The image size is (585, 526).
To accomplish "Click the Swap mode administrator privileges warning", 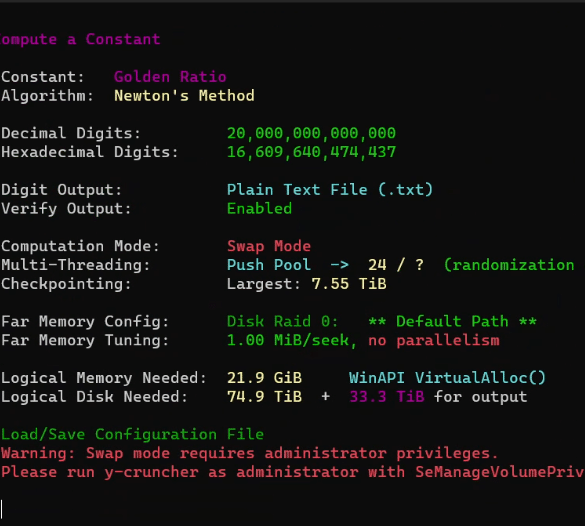I will point(249,453).
